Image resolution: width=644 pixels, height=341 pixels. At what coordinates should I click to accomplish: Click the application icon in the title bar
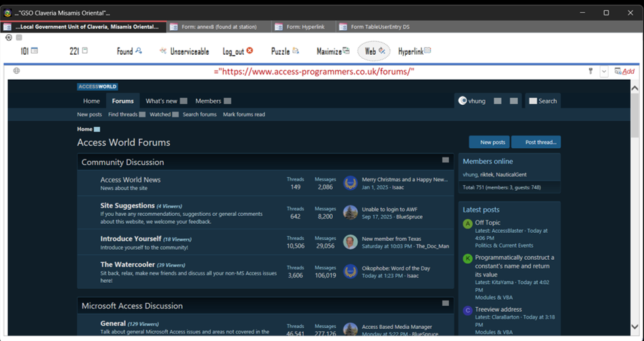pyautogui.click(x=7, y=13)
